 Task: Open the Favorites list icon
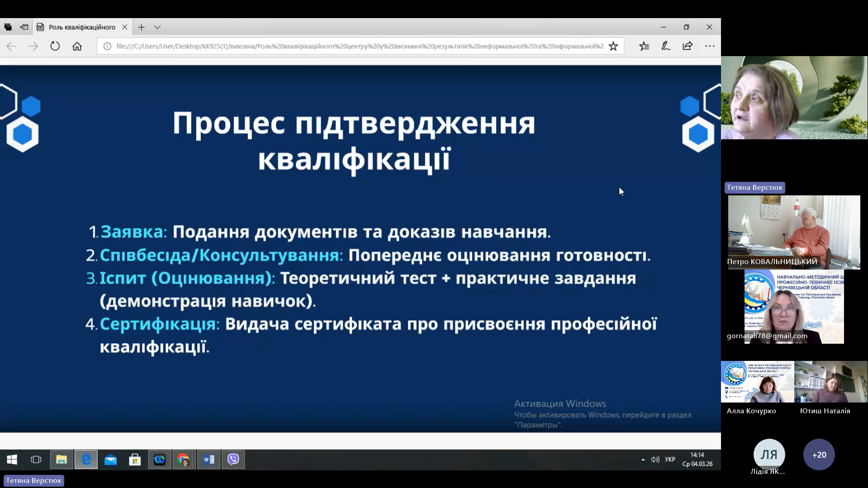[644, 46]
